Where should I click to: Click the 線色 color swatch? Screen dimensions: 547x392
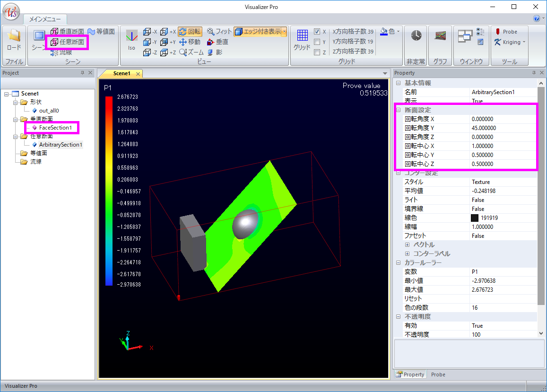click(x=475, y=218)
